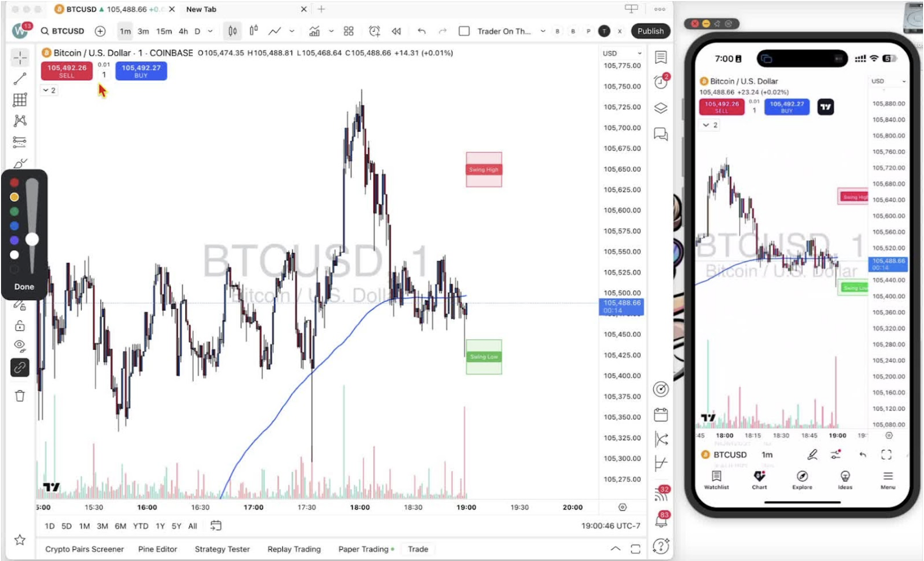Select the trend line drawing tool

tap(20, 79)
